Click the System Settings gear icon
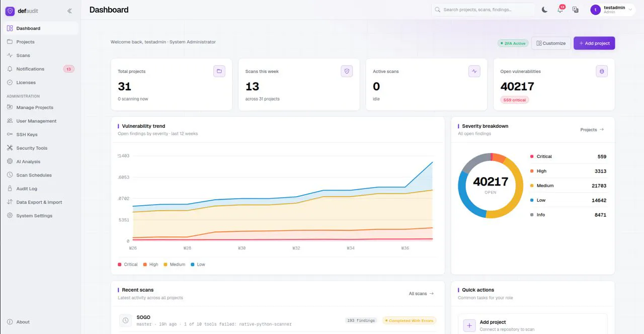 pos(10,216)
